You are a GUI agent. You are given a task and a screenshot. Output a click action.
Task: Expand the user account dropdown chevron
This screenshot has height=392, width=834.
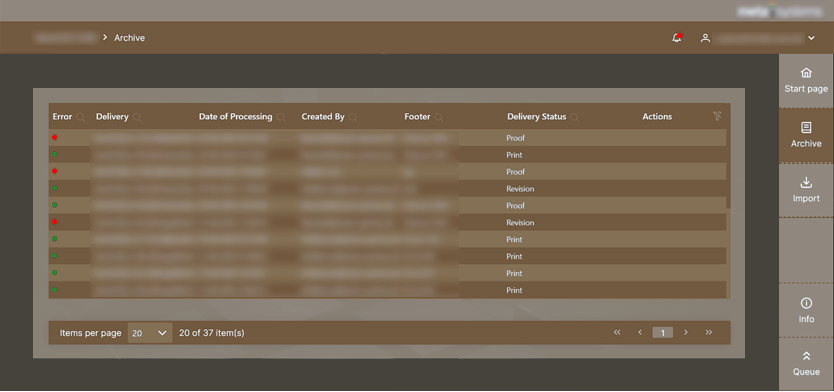pyautogui.click(x=811, y=38)
